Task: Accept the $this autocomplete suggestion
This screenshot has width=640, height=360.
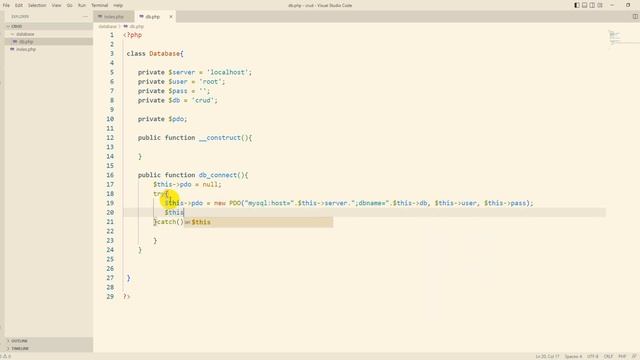Action: [258, 222]
